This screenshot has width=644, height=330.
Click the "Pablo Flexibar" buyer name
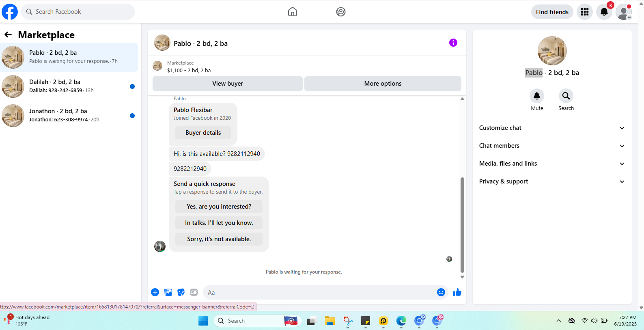(193, 110)
